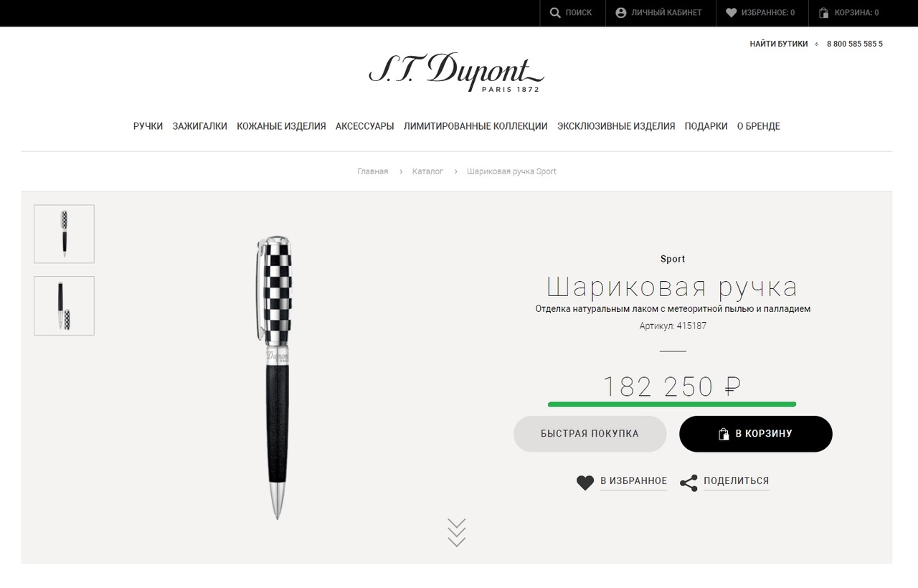Select Кожаные изделия in navigation
Image resolution: width=918 pixels, height=588 pixels.
click(x=281, y=126)
